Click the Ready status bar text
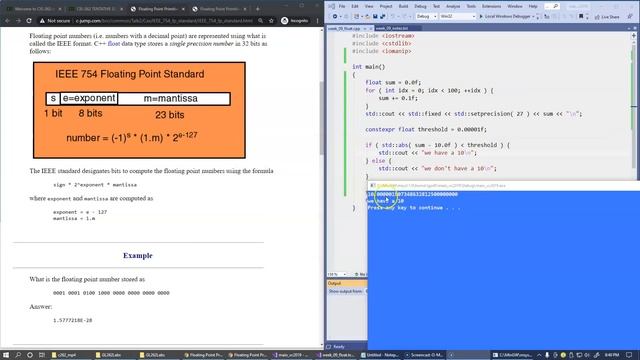640x360 pixels. pyautogui.click(x=339, y=347)
